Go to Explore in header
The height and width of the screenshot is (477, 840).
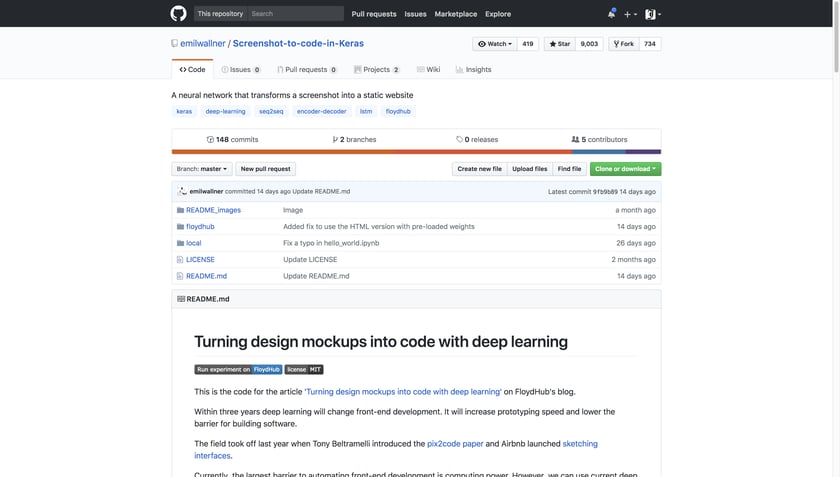coord(498,14)
